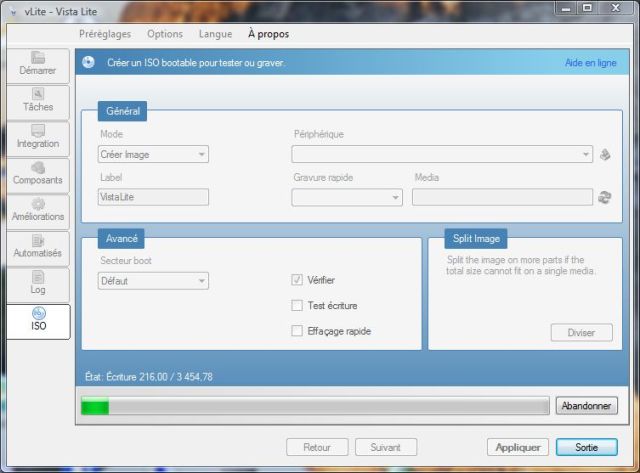The image size is (640, 473).
Task: Click the Abandonner button
Action: 587,406
